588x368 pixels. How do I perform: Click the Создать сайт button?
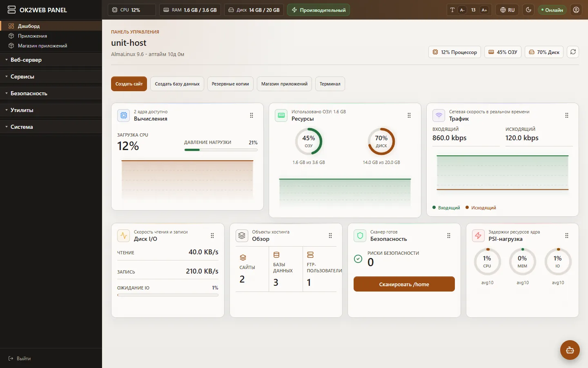tap(129, 84)
